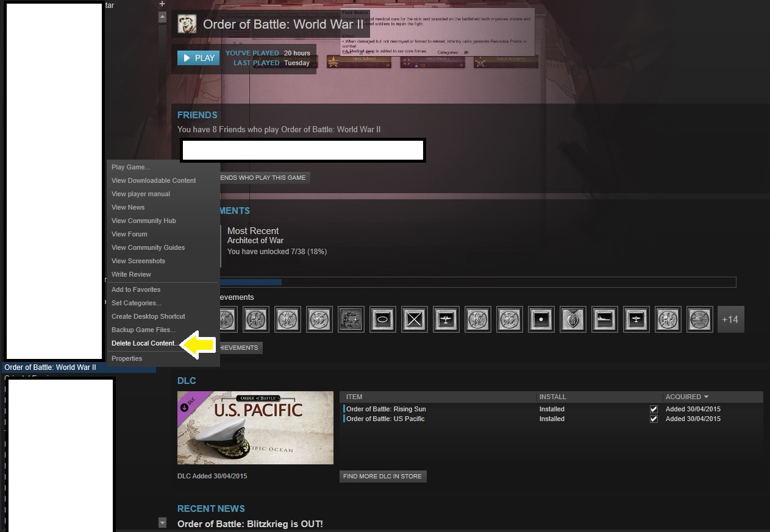Choose Set Categories... menu entry
Viewport: 770px width, 532px height.
click(137, 303)
